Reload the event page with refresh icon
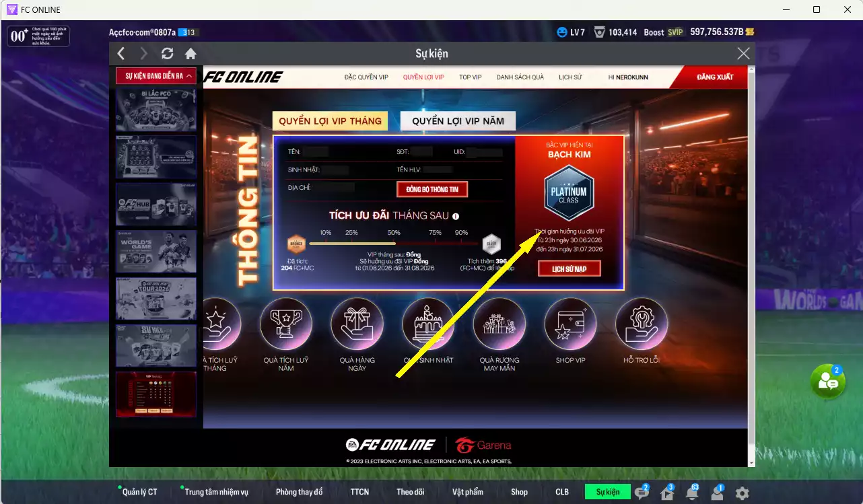 [168, 54]
